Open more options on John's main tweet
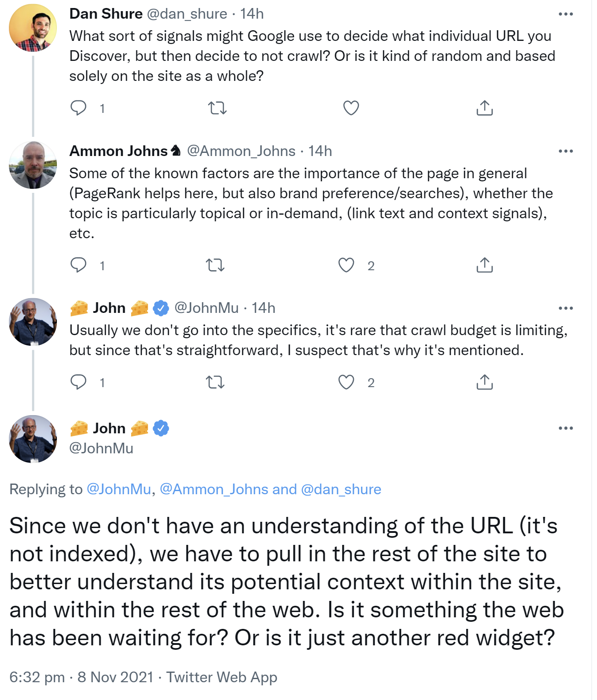The width and height of the screenshot is (597, 700). [565, 428]
